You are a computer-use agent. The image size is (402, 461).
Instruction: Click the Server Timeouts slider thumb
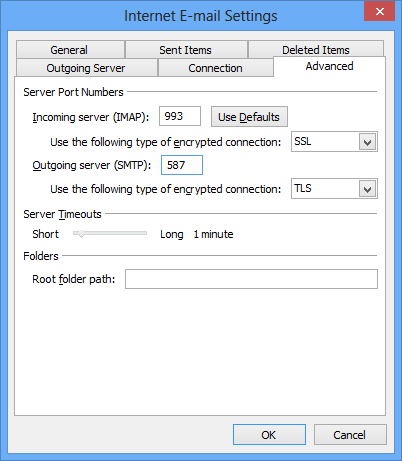(x=80, y=234)
